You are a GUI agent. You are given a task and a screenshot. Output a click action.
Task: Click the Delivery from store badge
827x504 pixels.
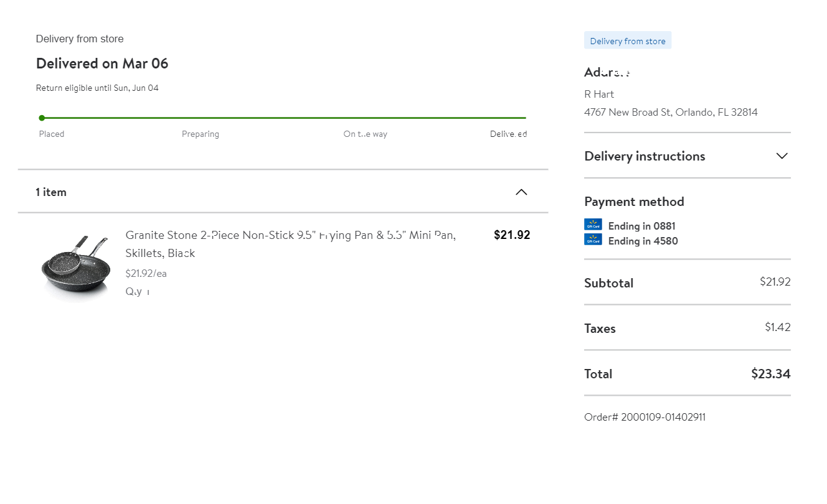tap(627, 41)
